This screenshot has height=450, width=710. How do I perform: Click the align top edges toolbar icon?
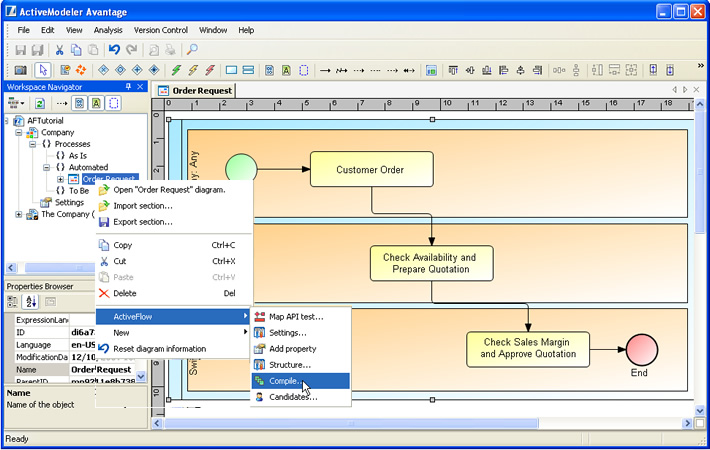pyautogui.click(x=453, y=70)
